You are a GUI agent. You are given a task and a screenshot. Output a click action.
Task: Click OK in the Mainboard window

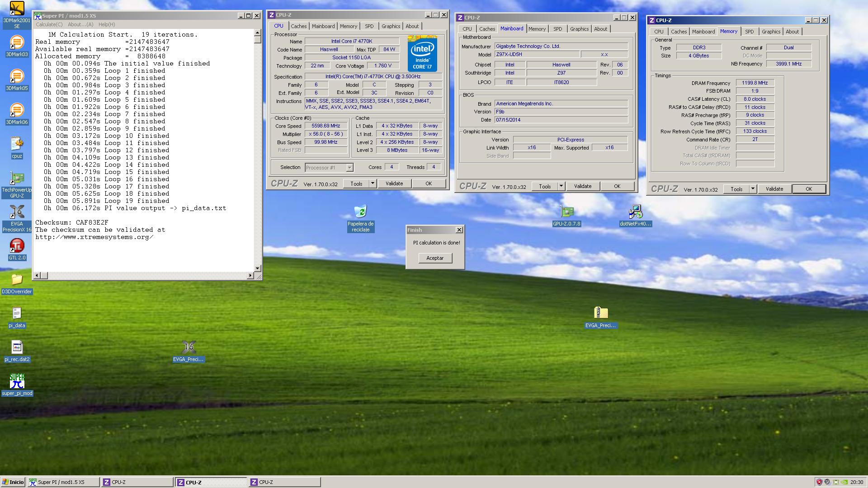617,186
